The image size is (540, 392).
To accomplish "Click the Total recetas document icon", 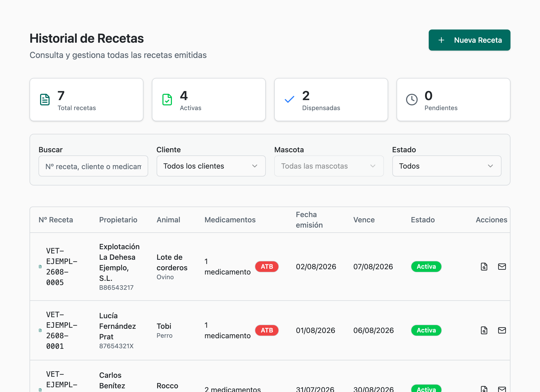I will 45,100.
